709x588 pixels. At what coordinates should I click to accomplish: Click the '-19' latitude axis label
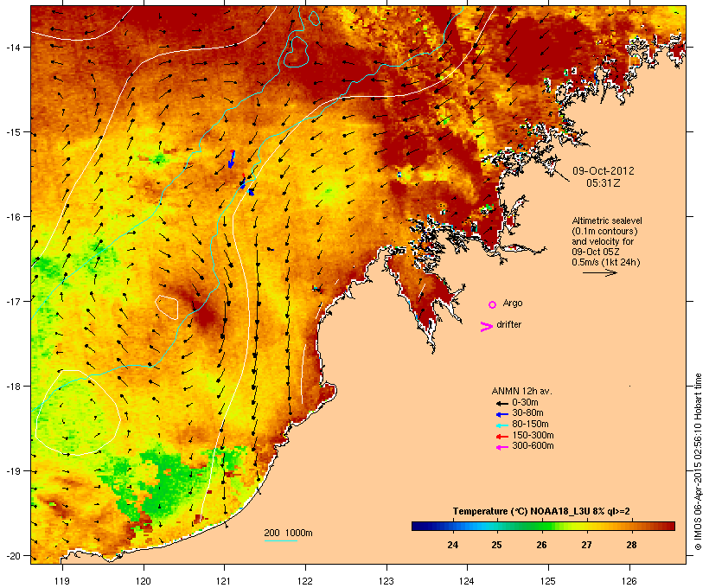click(12, 471)
